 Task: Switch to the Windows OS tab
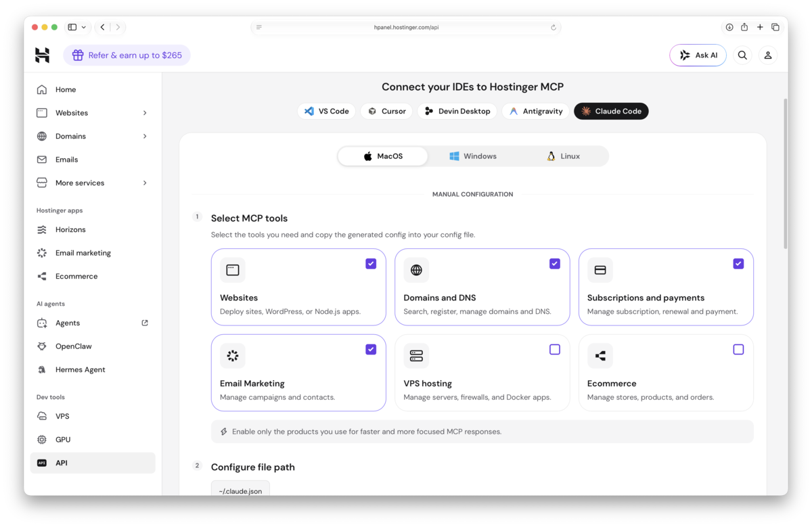click(x=473, y=156)
